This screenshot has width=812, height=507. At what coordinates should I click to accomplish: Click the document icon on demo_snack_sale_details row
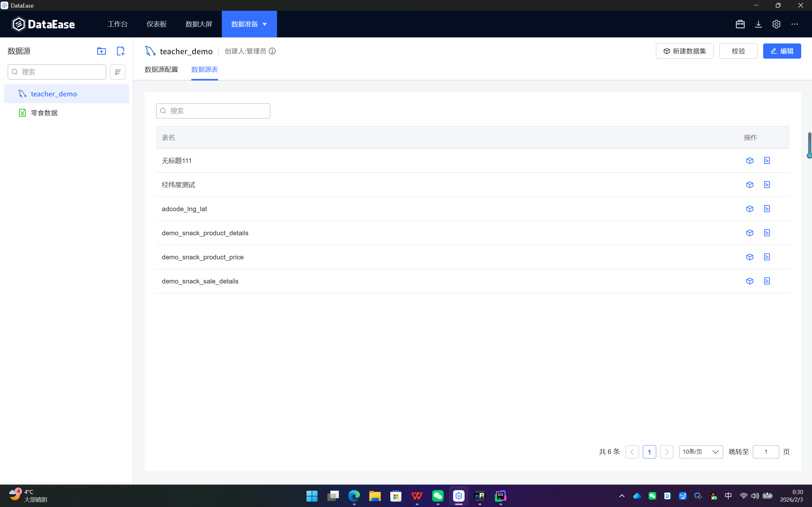[x=767, y=281]
